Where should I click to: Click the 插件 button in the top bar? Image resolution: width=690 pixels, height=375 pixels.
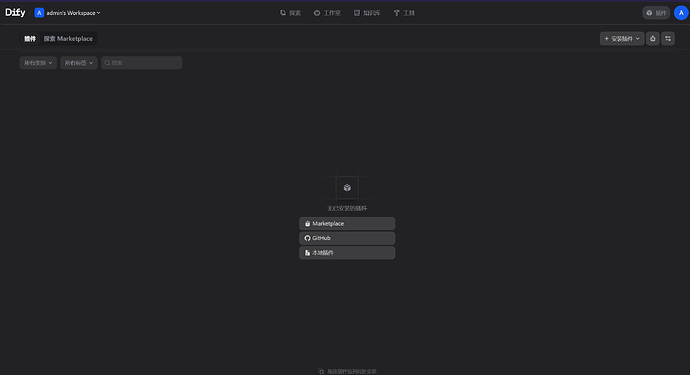[x=656, y=13]
